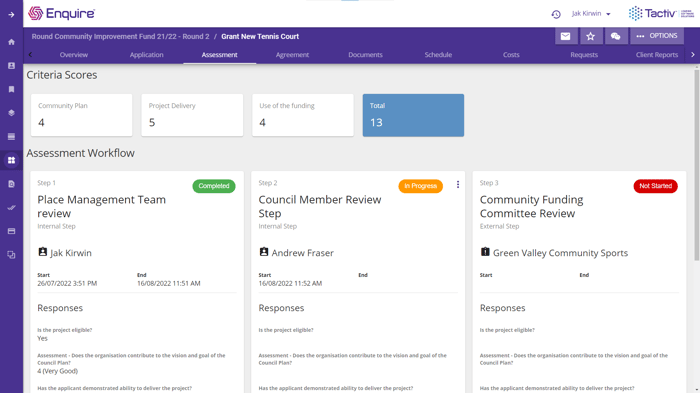Click start date 26/07/2022 3:51 PM

click(67, 284)
